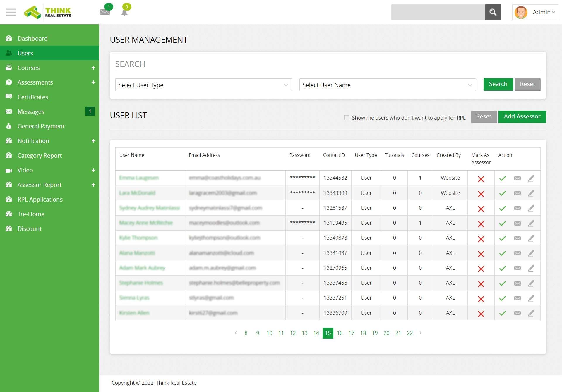Screen dimensions: 562x392
Task: Click the magnifier search icon button
Action: pos(493,12)
